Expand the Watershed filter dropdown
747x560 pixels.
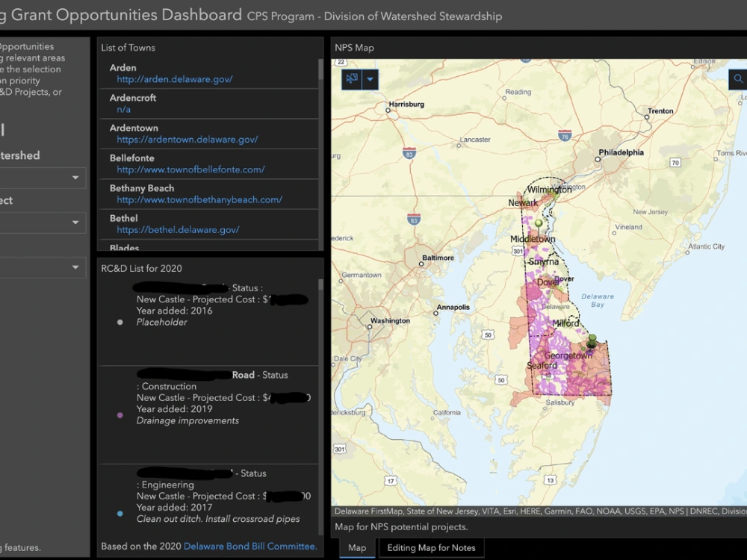[x=42, y=178]
